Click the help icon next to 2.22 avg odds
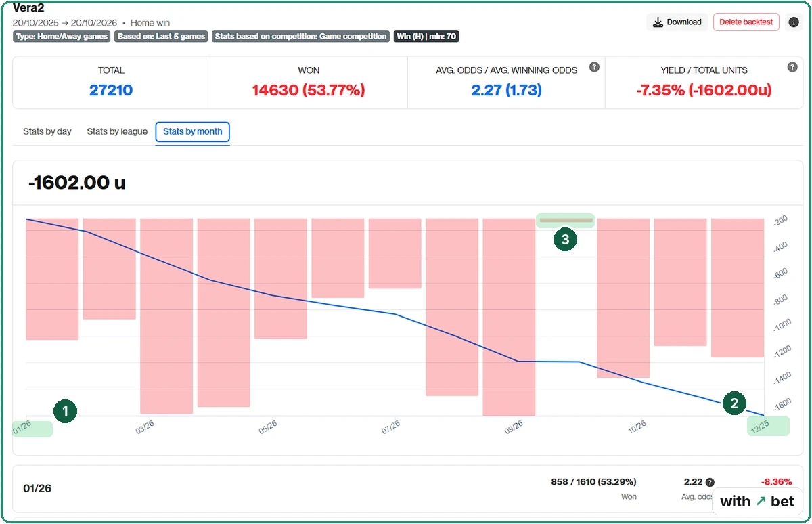 click(710, 483)
